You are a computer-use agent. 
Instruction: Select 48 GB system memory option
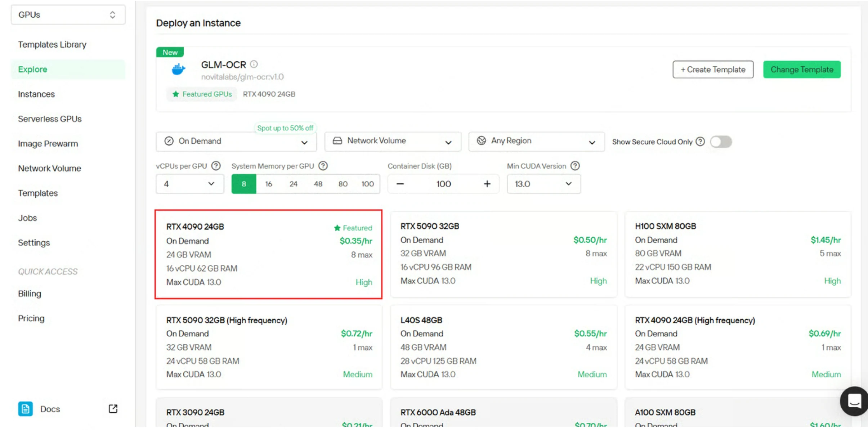pos(318,184)
